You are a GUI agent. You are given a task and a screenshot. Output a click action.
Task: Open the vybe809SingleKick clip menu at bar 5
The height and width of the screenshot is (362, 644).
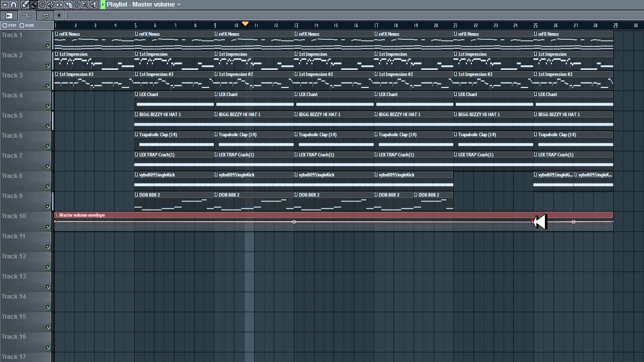tap(137, 175)
